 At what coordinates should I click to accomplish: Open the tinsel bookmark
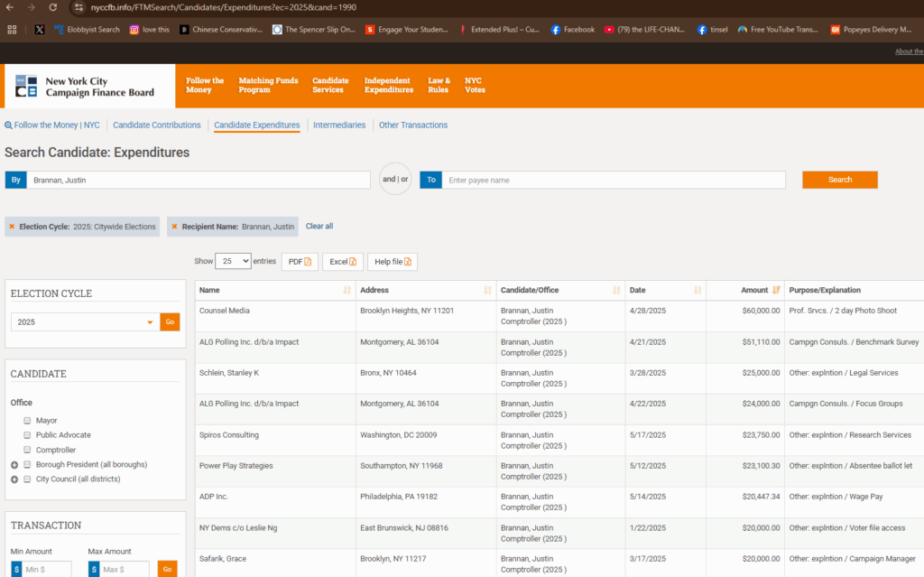[713, 30]
